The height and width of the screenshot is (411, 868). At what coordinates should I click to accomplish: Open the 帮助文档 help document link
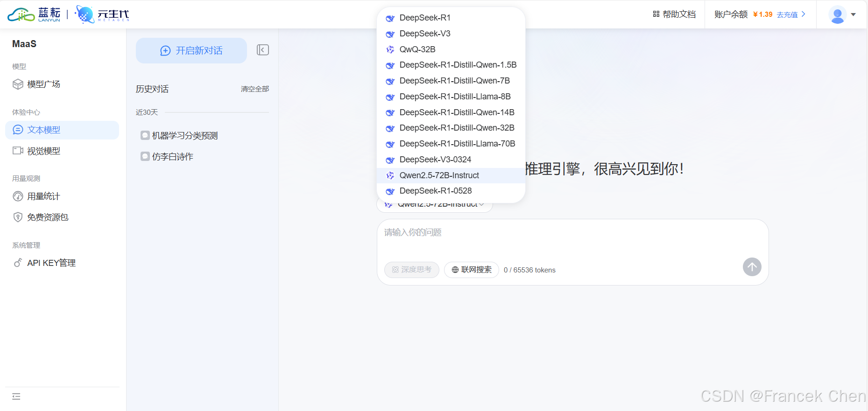point(674,14)
